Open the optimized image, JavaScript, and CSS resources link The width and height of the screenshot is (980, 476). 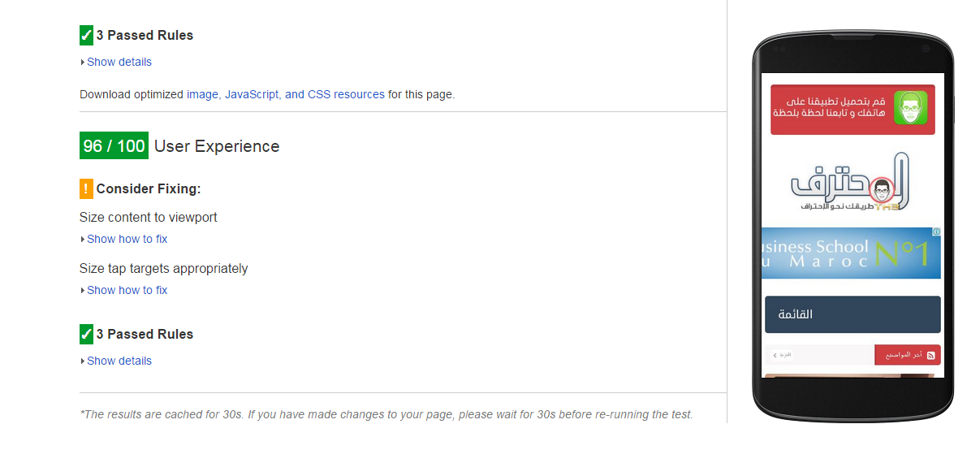pyautogui.click(x=285, y=94)
